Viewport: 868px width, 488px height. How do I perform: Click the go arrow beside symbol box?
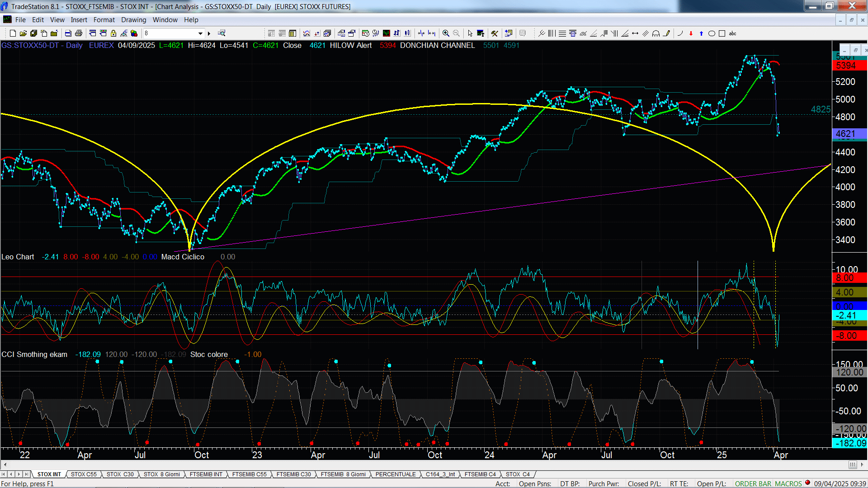coord(209,33)
